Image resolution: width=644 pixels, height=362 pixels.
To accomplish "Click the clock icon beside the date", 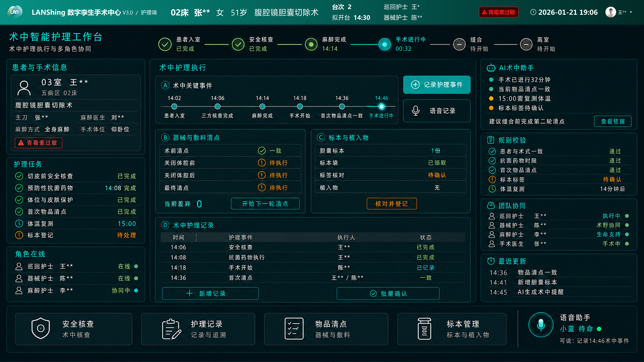I will coord(533,12).
